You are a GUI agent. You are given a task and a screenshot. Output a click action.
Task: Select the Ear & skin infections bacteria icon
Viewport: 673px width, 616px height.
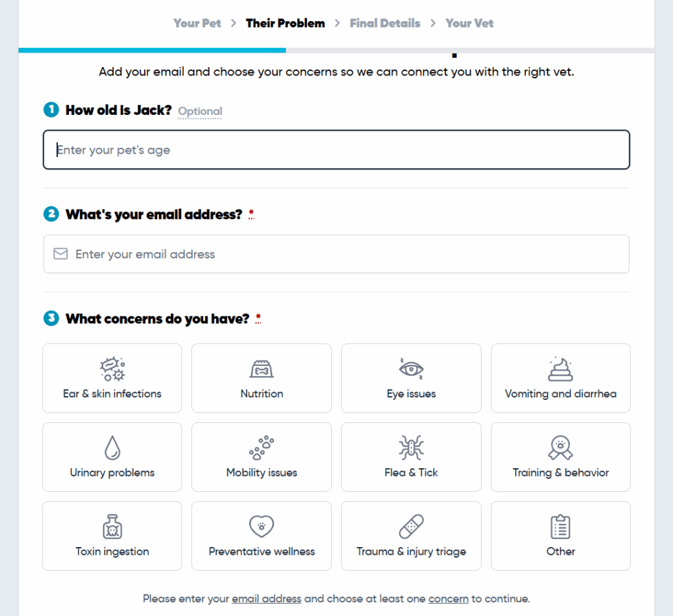coord(112,369)
